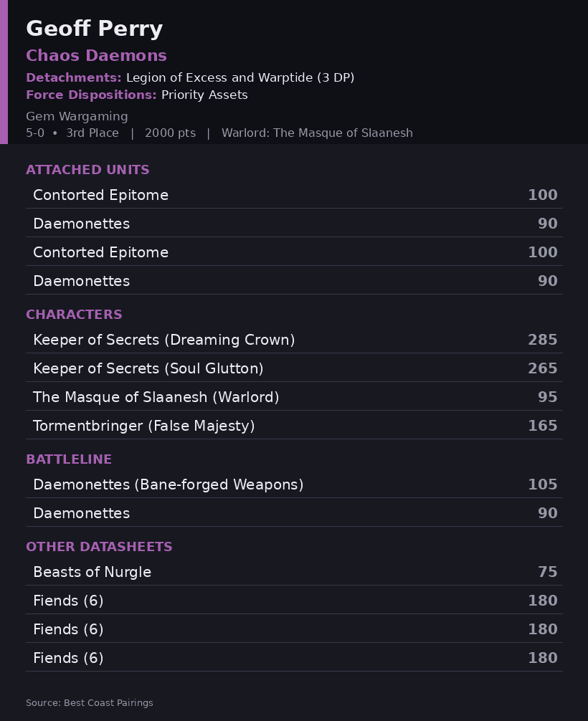Select the Tormentbringer (False Majesty) row

tap(295, 425)
